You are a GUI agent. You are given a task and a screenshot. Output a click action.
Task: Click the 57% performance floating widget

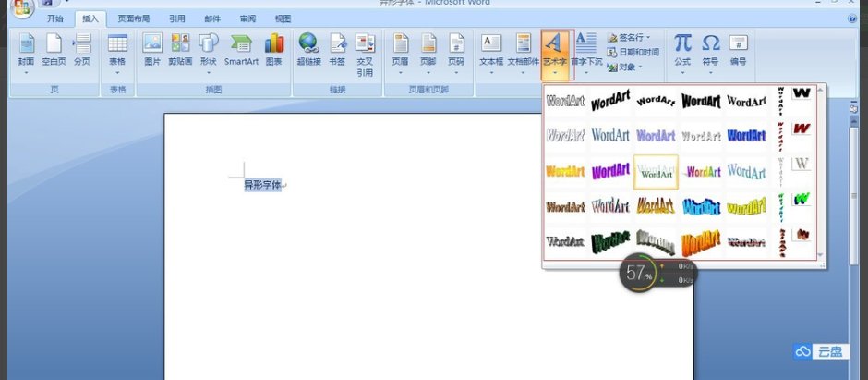click(658, 273)
